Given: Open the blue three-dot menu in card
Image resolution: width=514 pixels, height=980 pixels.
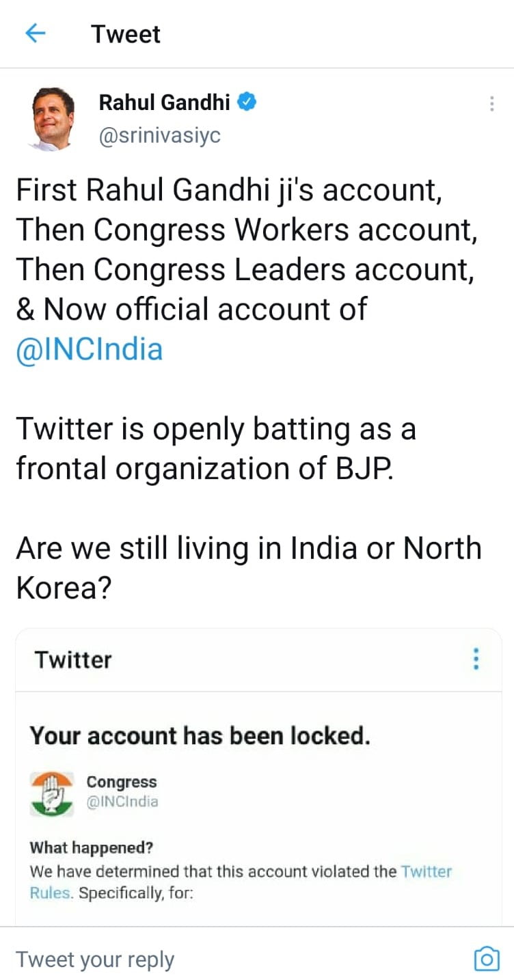Looking at the screenshot, I should click(476, 659).
